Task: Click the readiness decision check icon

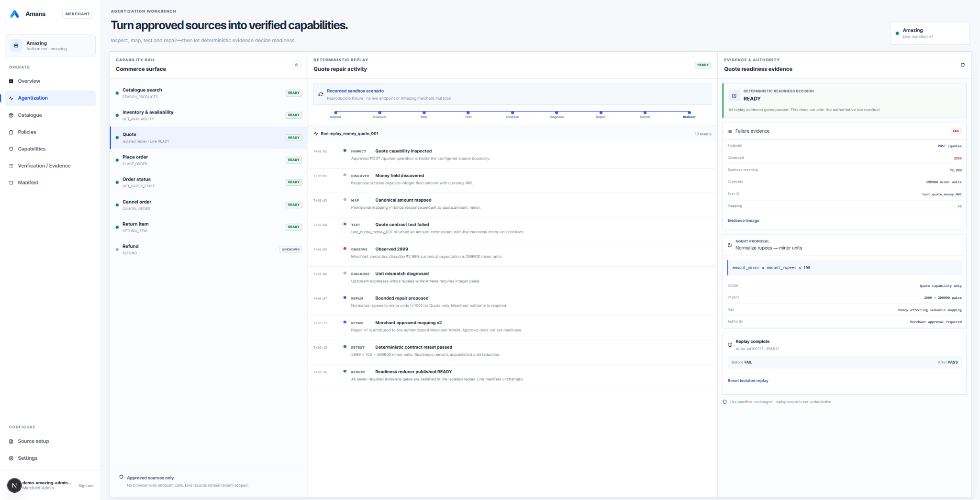Action: (x=734, y=96)
